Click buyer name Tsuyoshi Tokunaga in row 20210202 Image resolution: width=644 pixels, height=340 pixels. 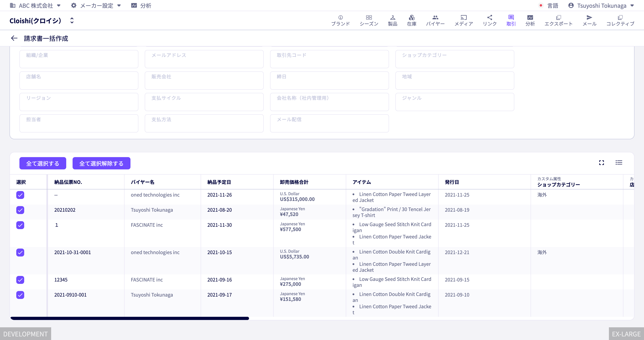point(152,210)
